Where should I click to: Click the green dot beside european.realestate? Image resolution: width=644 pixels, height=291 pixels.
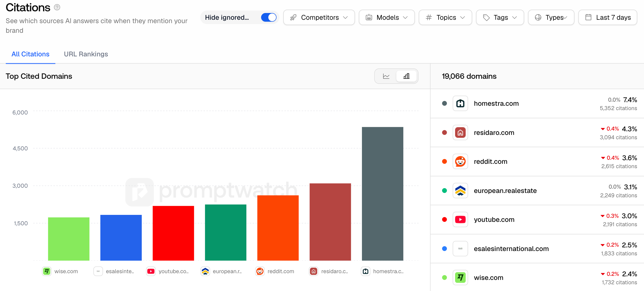(x=444, y=190)
